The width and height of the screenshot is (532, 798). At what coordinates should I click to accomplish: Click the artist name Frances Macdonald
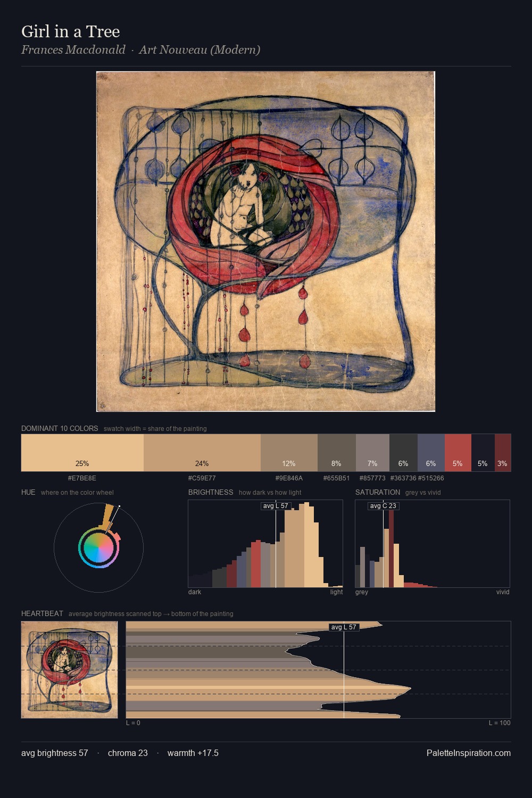pos(73,50)
